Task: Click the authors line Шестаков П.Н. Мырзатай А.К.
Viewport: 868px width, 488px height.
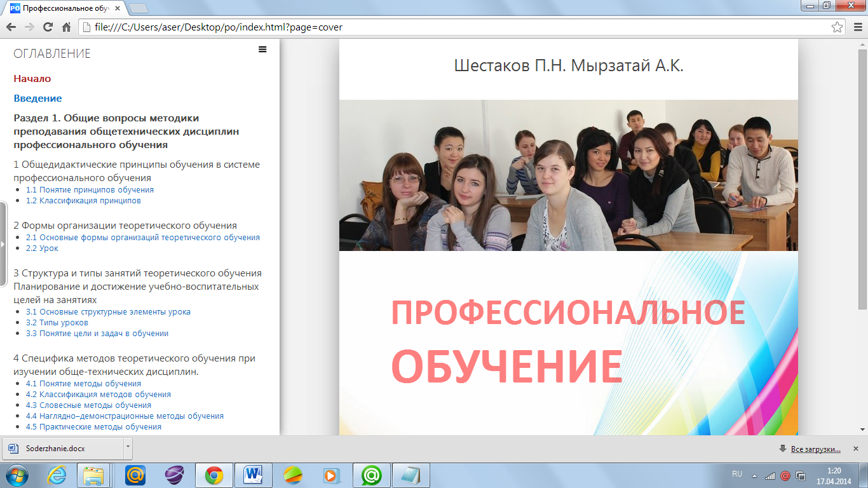Action: click(569, 65)
